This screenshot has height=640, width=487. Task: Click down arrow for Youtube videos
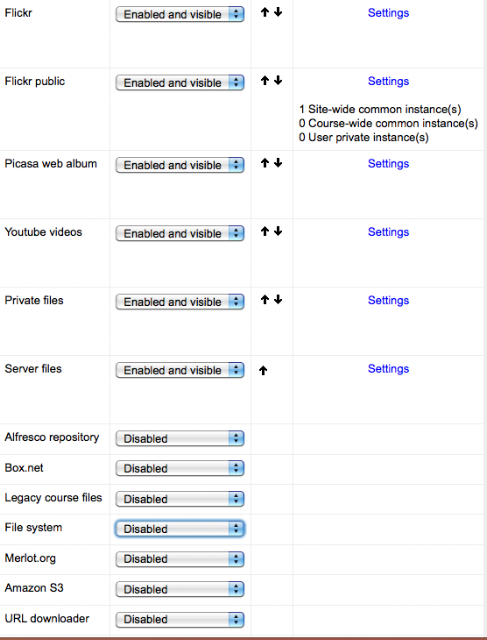[x=278, y=231]
